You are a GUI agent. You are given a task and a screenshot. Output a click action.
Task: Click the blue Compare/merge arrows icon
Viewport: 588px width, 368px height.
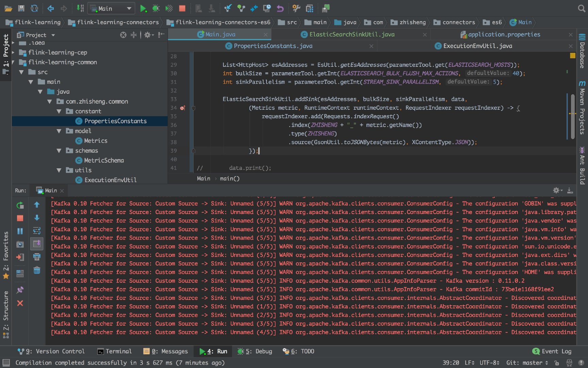click(254, 9)
